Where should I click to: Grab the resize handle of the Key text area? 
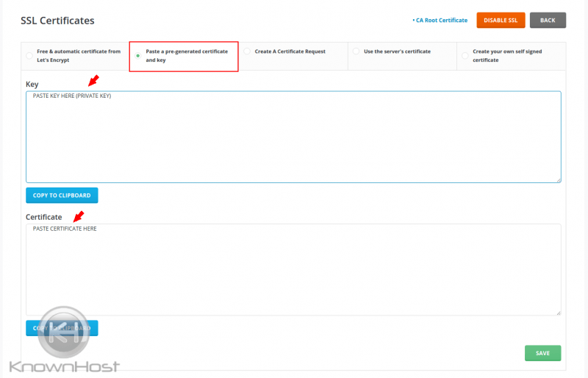tap(558, 179)
